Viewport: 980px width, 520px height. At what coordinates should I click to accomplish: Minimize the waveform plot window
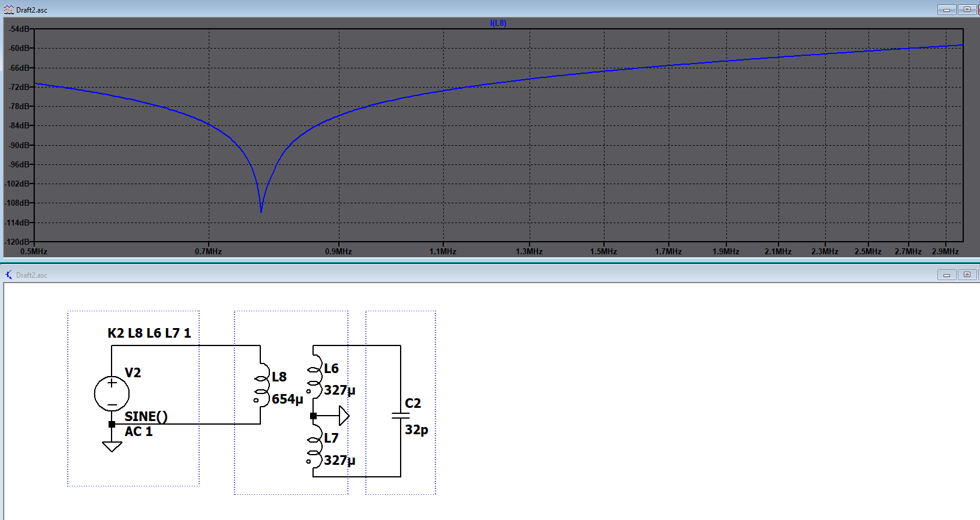(x=946, y=10)
